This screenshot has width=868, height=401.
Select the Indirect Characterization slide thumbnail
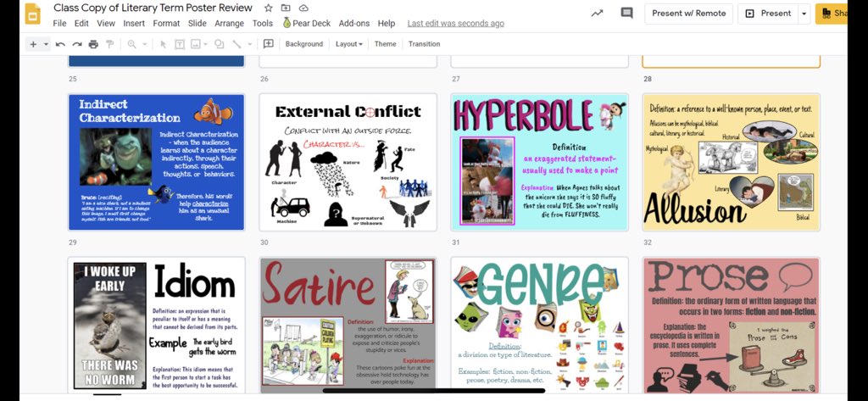[x=156, y=162]
